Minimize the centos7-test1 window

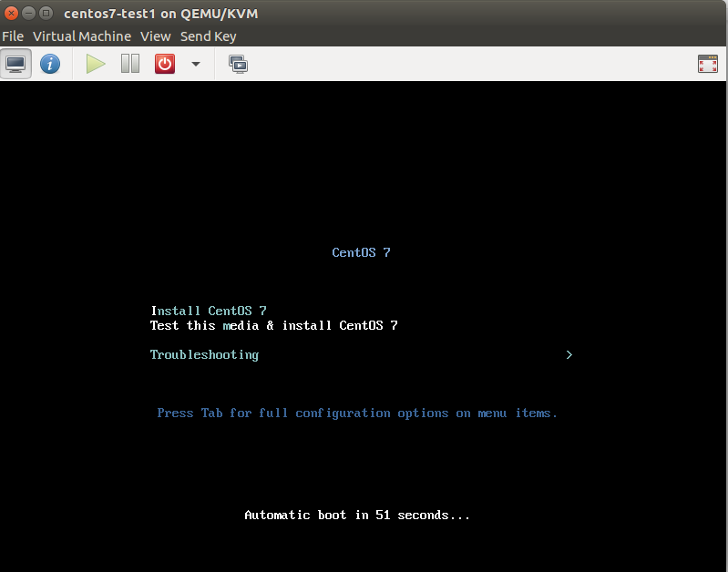(29, 13)
